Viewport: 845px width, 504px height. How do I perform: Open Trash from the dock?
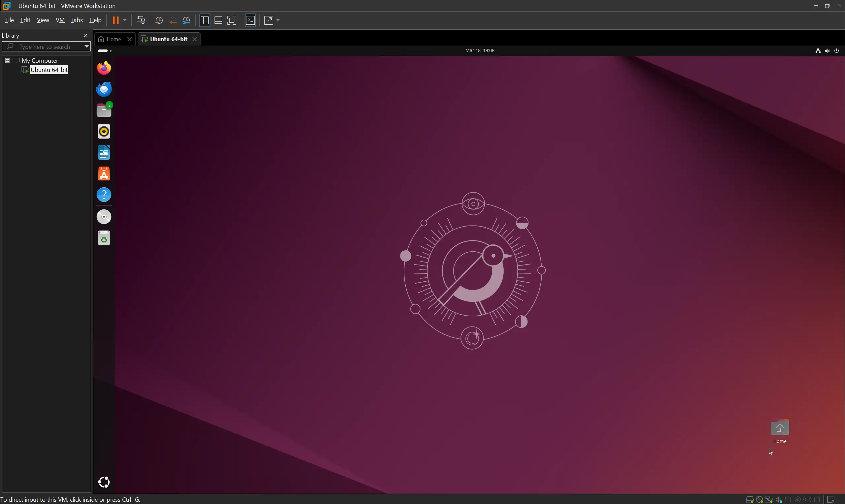tap(104, 238)
